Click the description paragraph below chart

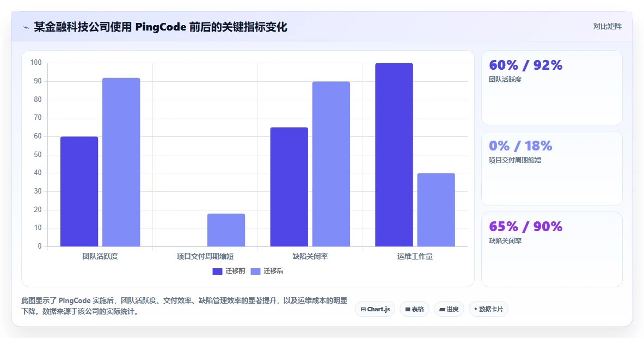click(x=185, y=306)
